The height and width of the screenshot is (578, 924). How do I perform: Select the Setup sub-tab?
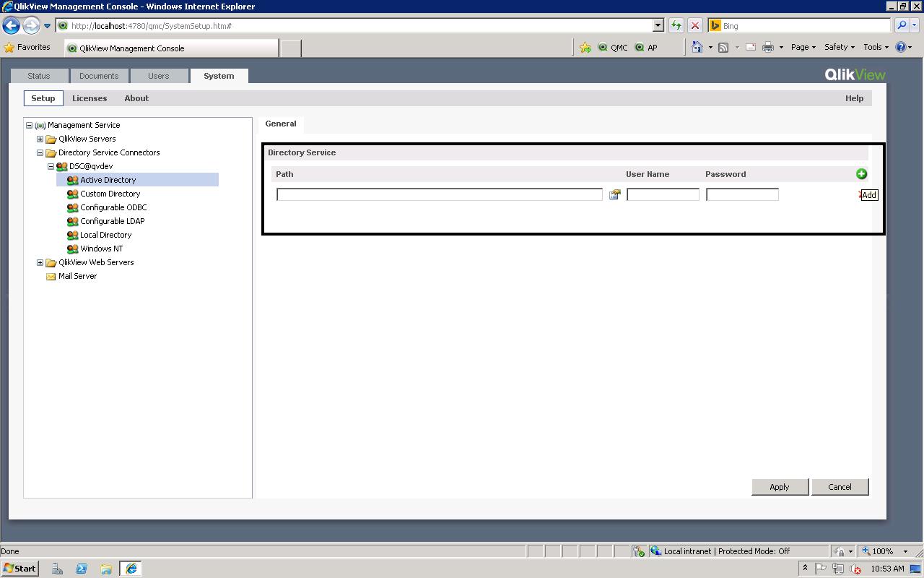click(43, 98)
